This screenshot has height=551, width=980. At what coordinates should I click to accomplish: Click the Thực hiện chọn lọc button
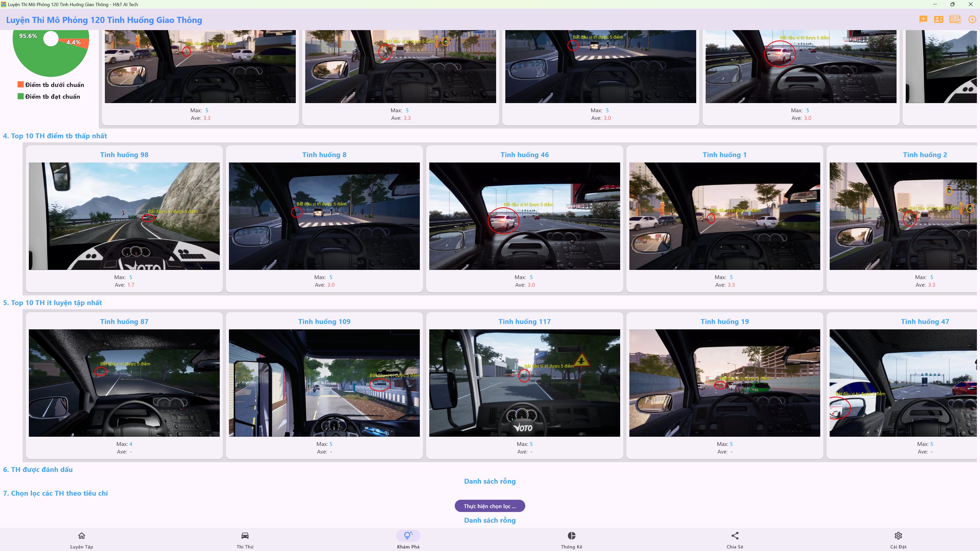490,506
